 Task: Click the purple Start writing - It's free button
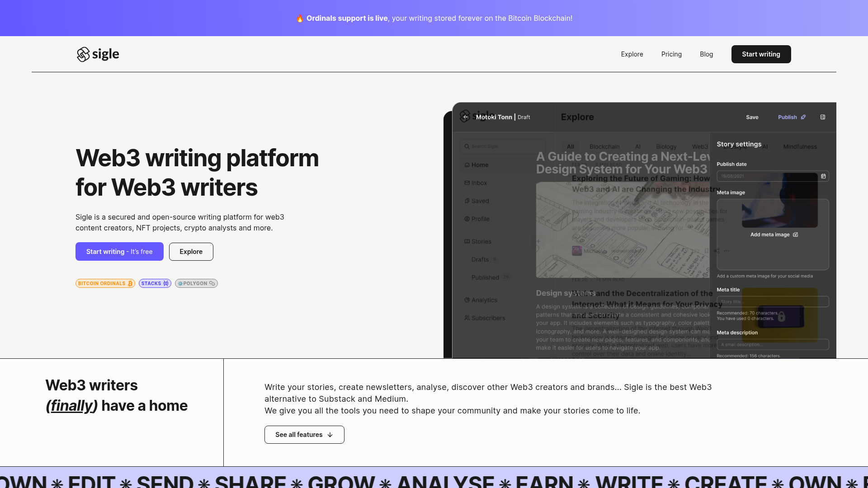119,251
